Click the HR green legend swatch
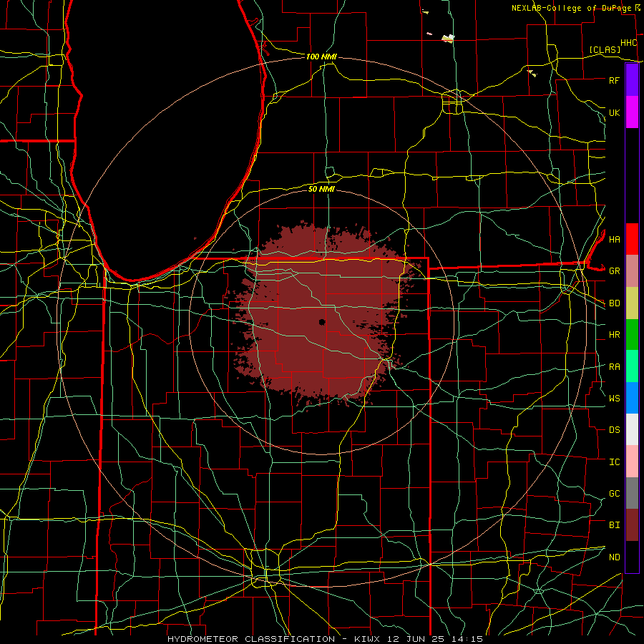Image resolution: width=644 pixels, height=644 pixels. click(x=632, y=335)
